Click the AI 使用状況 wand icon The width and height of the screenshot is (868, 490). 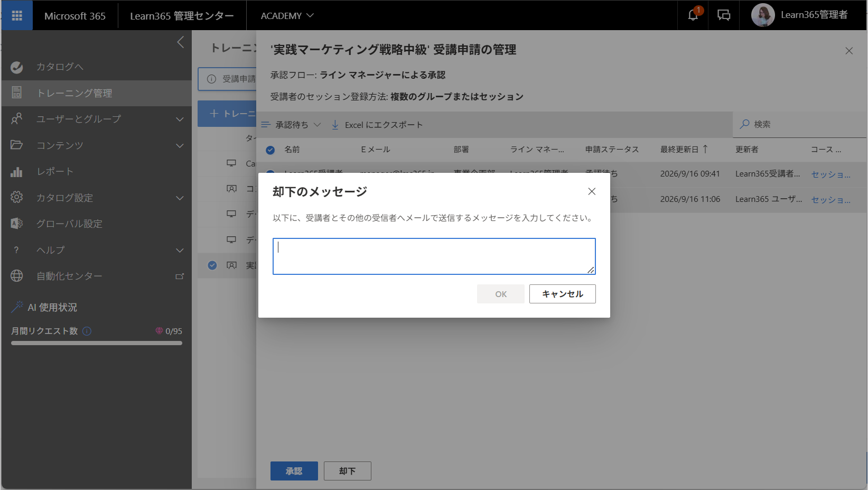pyautogui.click(x=17, y=307)
